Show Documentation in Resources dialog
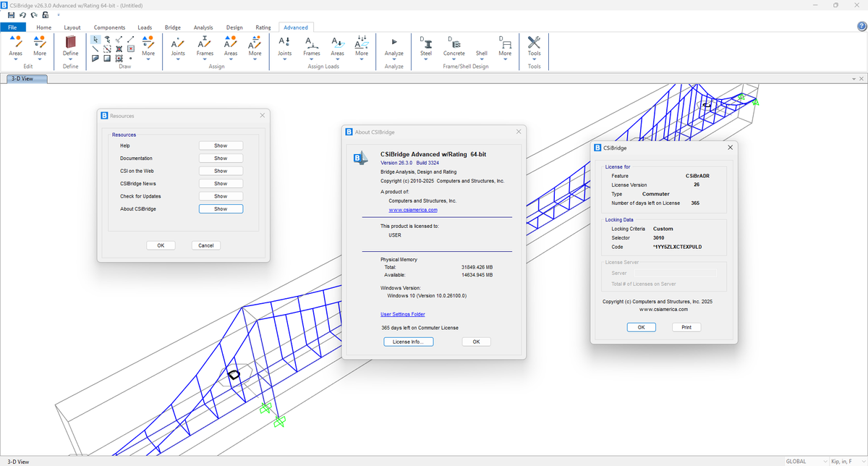 coord(221,158)
